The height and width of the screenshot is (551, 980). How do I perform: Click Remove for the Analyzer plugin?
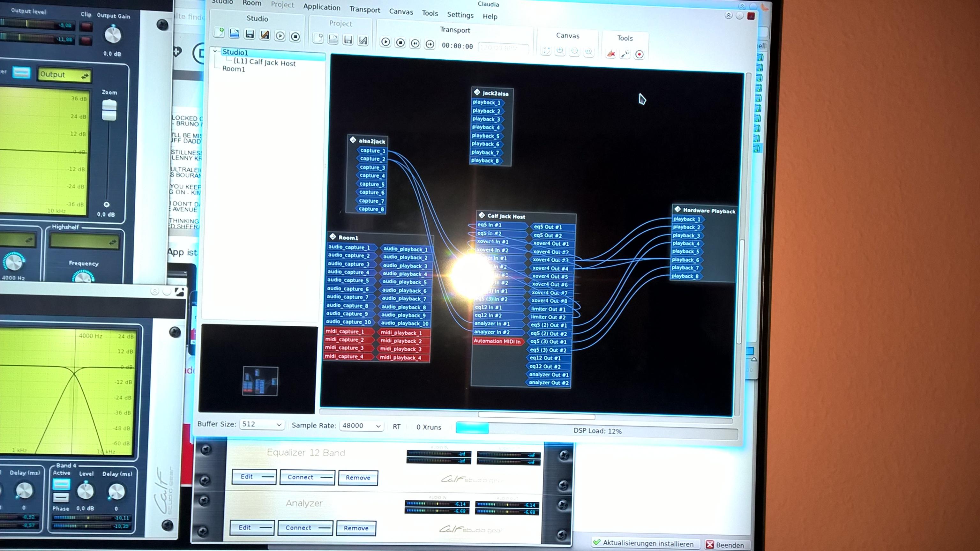pyautogui.click(x=356, y=529)
